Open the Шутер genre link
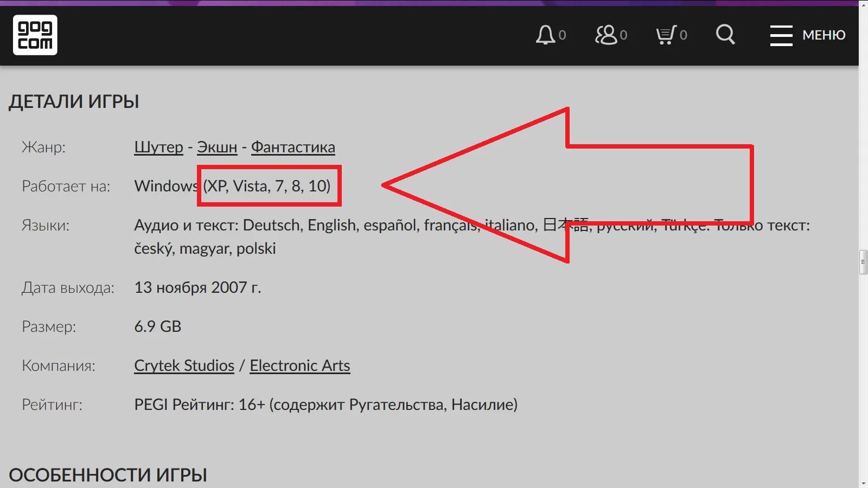 [159, 147]
